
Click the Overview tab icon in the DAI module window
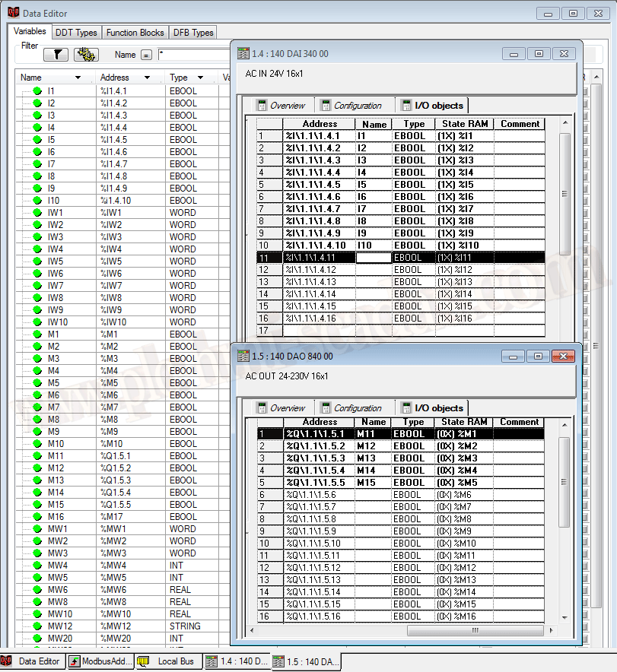click(x=262, y=106)
